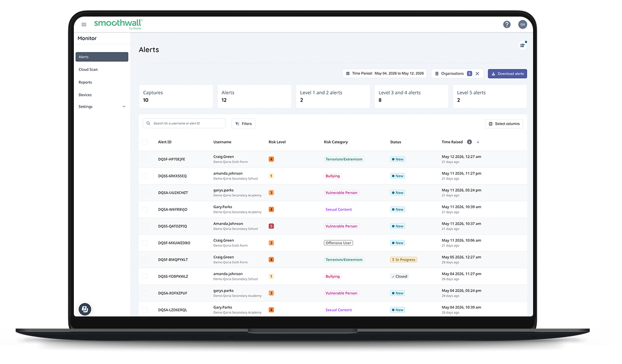Screen dimensions: 622x364
Task: Expand the Settings sidebar chevron
Action: [x=124, y=107]
